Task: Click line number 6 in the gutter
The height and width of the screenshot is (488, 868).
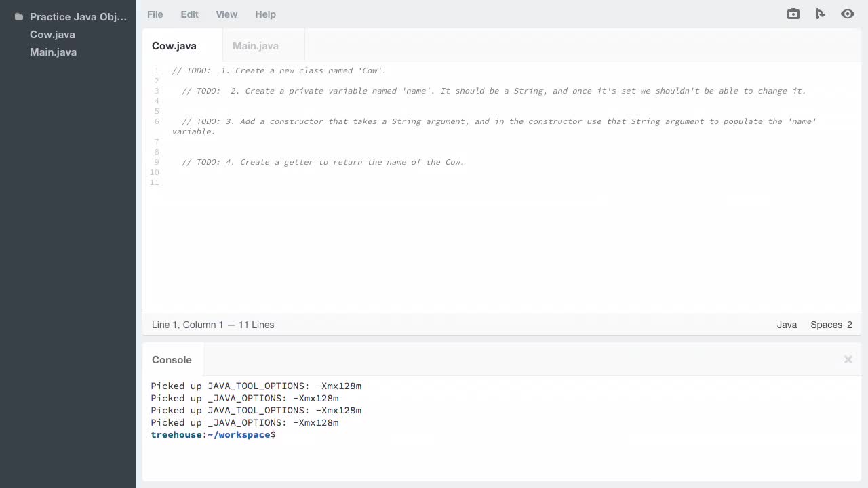Action: click(157, 121)
